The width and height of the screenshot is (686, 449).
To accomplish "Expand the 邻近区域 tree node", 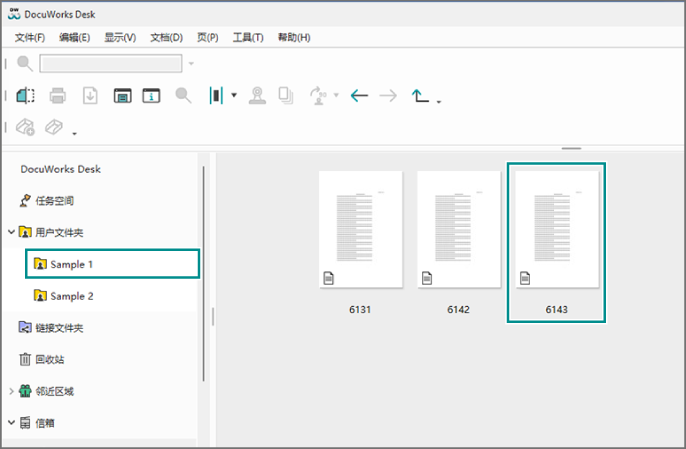I will [11, 391].
